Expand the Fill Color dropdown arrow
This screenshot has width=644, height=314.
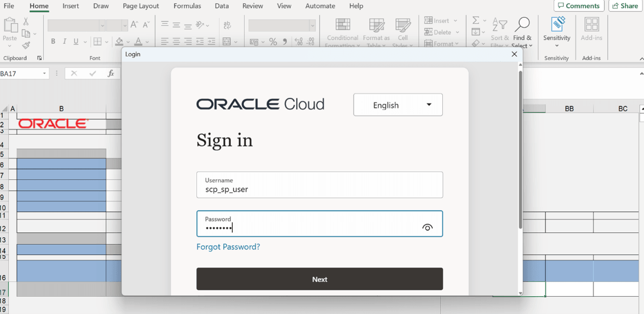coord(127,42)
